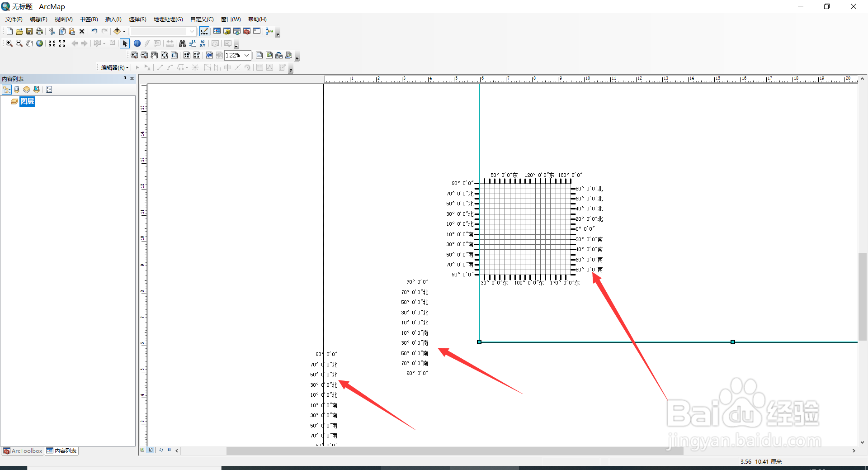Switch to Layout View at bottom
Viewport: 868px width, 470px height.
[x=151, y=450]
